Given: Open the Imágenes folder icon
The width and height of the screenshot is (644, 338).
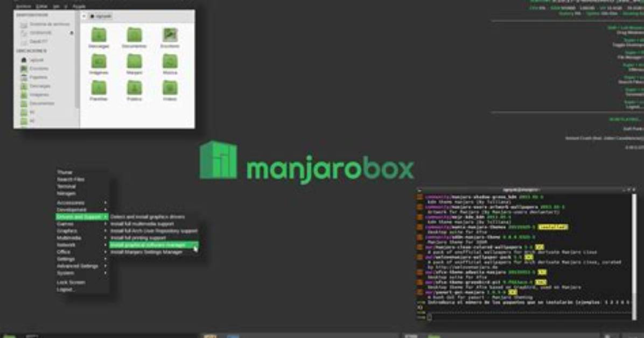Looking at the screenshot, I should (x=99, y=64).
